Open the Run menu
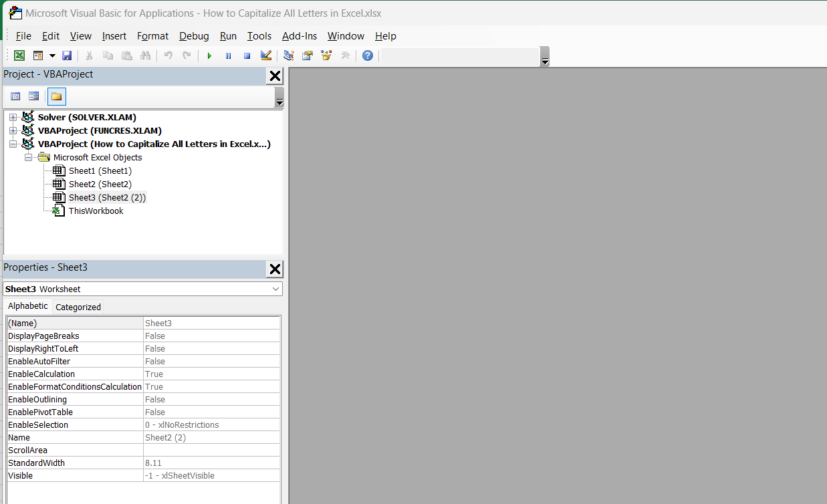827x504 pixels. 228,36
